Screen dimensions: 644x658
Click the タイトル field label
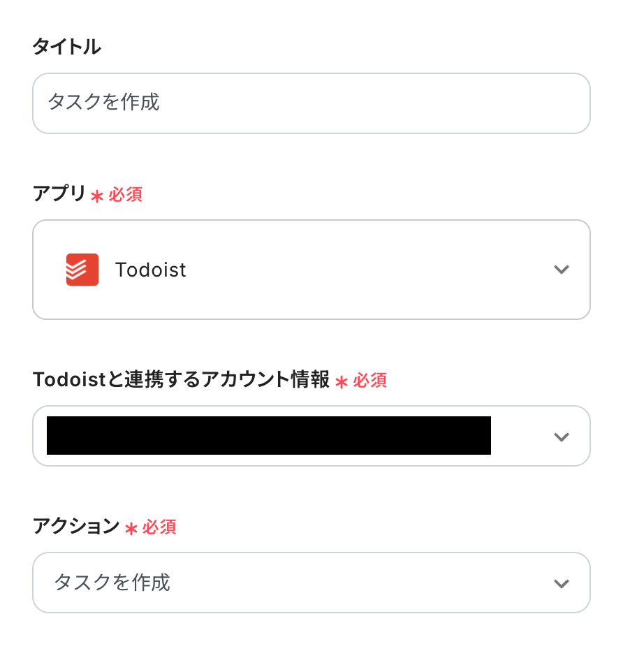pyautogui.click(x=66, y=47)
